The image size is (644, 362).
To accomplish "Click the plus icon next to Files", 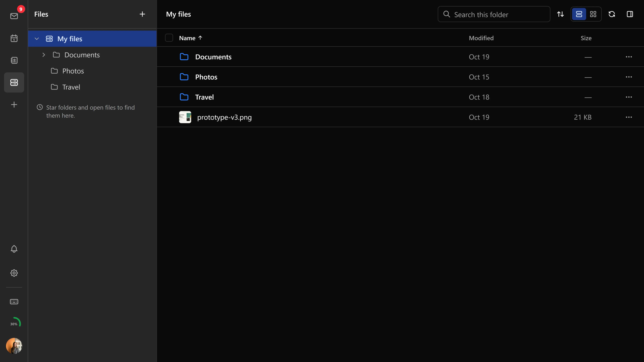I will (x=142, y=14).
